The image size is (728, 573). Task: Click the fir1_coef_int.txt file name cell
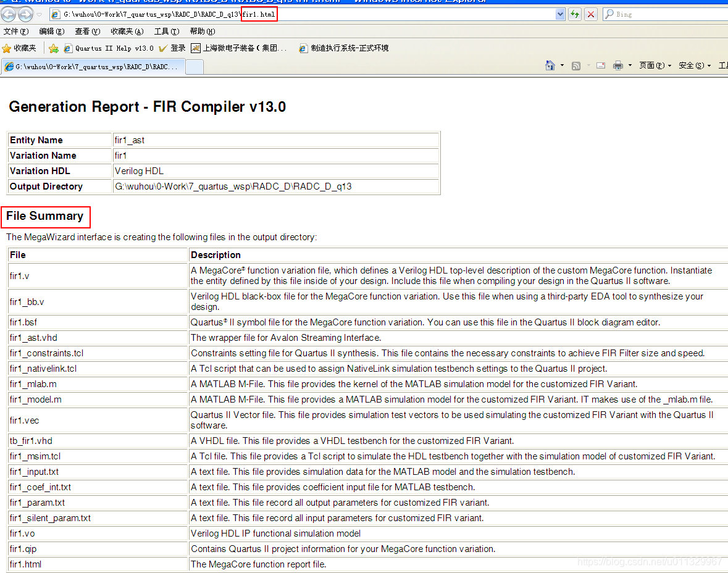[x=98, y=487]
